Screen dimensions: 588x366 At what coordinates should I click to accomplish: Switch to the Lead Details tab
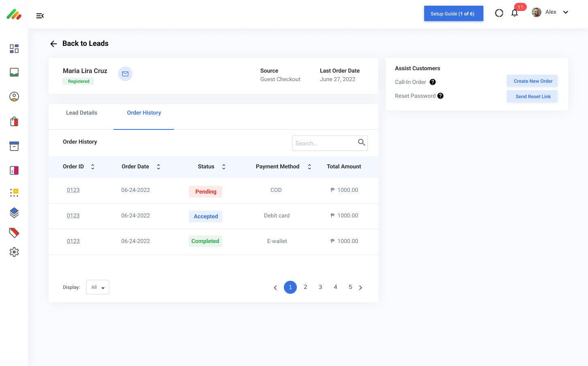[82, 113]
